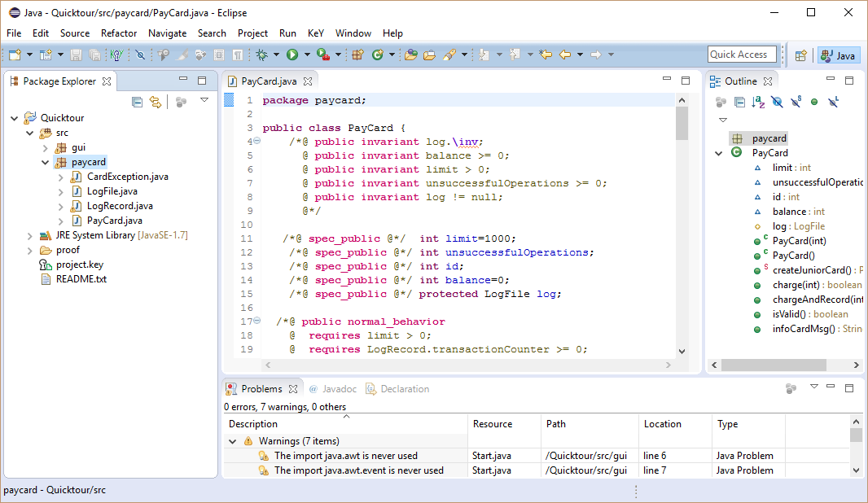868x503 pixels.
Task: Open the Navigate menu
Action: tap(167, 33)
